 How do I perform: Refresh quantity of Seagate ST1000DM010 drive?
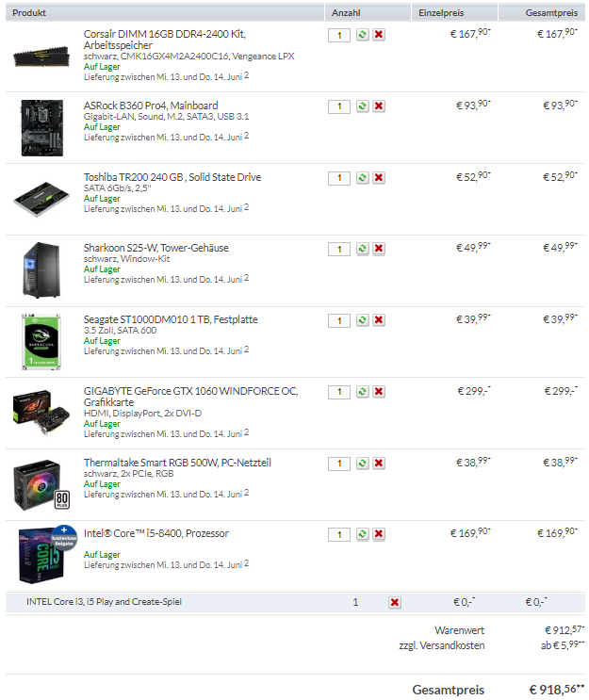click(x=362, y=320)
